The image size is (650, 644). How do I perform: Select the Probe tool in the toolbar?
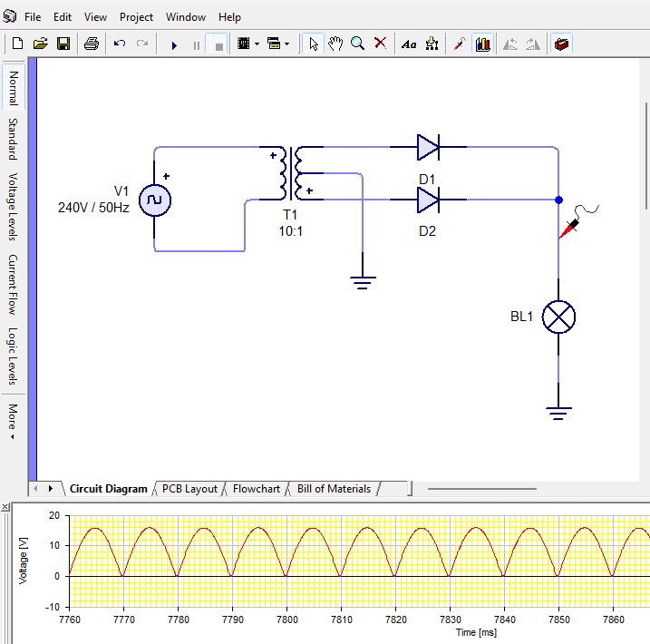click(x=460, y=44)
